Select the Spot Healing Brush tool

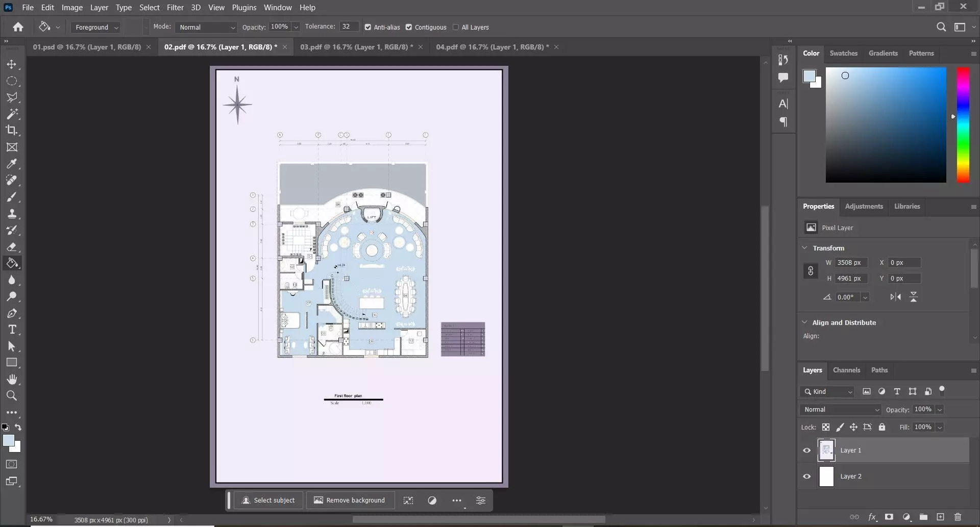12,180
